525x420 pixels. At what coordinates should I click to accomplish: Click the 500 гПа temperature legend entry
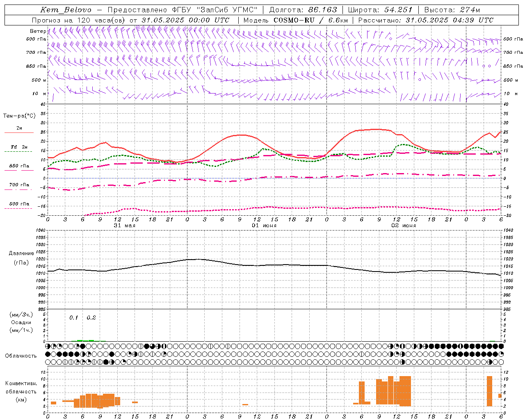(19, 204)
